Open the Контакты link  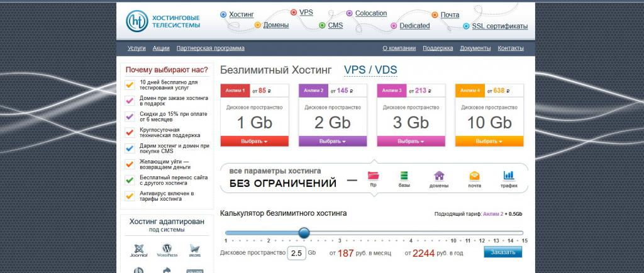pyautogui.click(x=511, y=48)
